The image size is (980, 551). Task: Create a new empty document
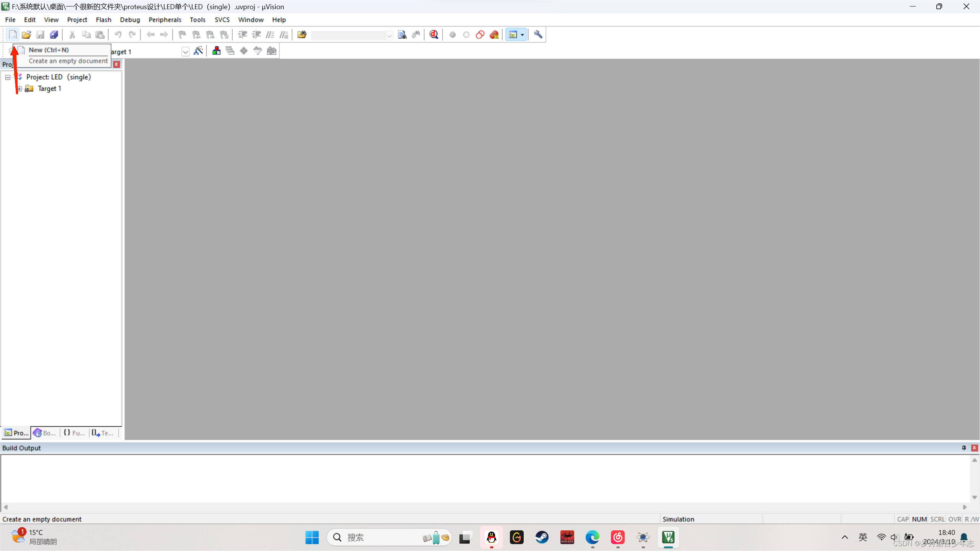(13, 35)
